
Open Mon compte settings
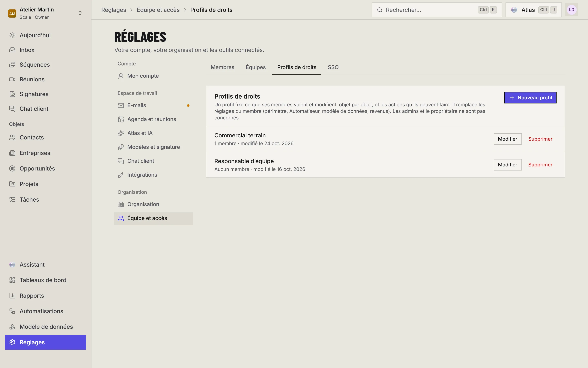click(153, 76)
